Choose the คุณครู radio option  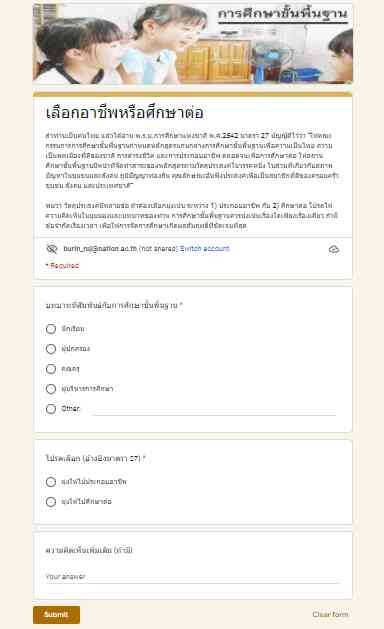point(51,369)
